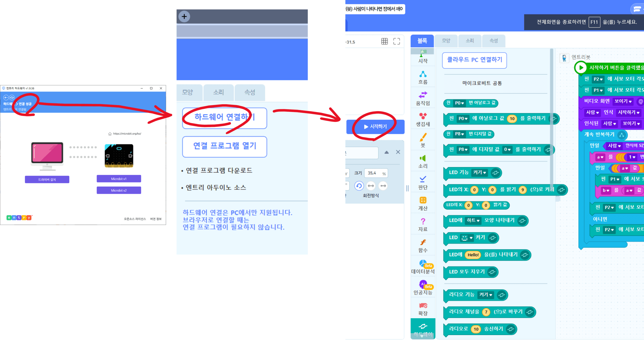644x343 pixels.
Task: Select the circular rotation mode option
Action: coord(359,186)
